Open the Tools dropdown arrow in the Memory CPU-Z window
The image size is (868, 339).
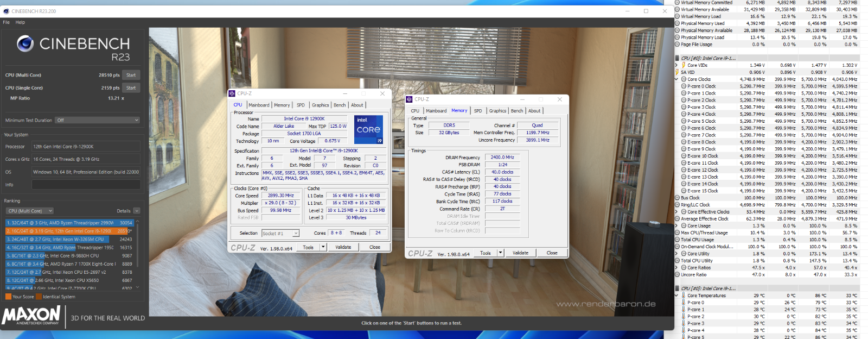501,253
